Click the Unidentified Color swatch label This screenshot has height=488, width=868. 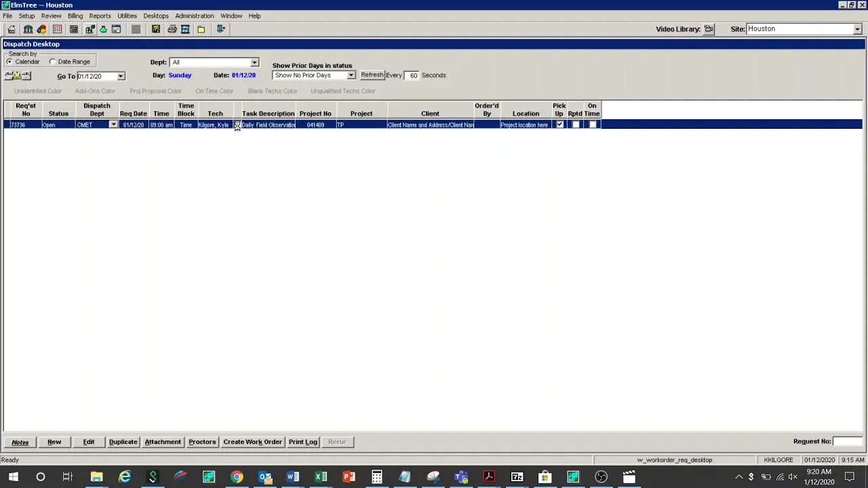[38, 91]
